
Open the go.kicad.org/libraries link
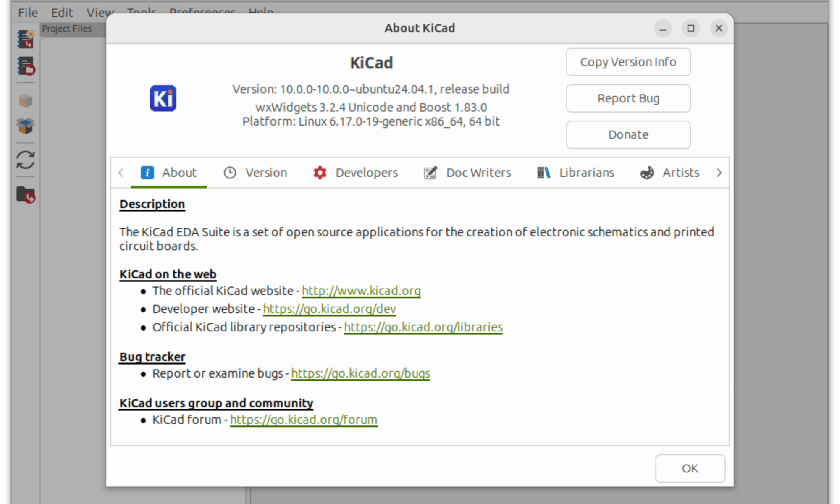[423, 327]
